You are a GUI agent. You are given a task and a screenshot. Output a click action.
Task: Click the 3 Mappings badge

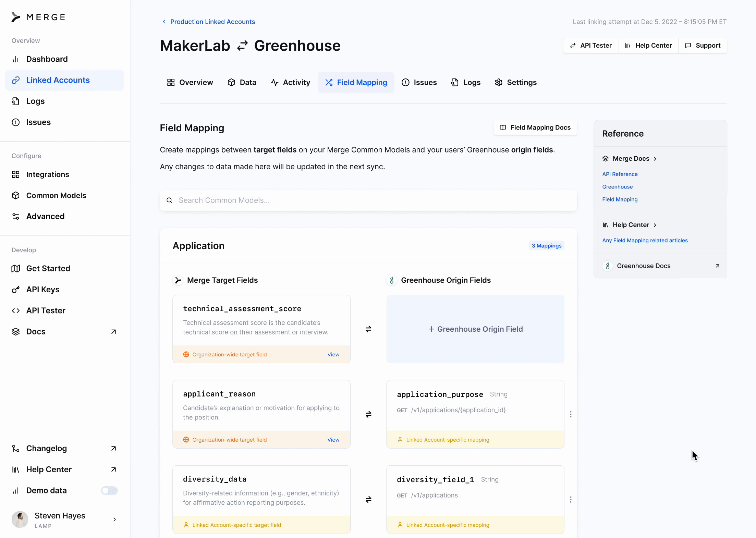[x=547, y=246]
